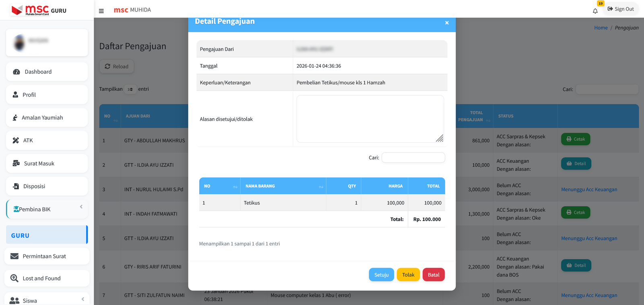Cancel the dialog with Batal
Image resolution: width=644 pixels, height=305 pixels.
pos(433,275)
